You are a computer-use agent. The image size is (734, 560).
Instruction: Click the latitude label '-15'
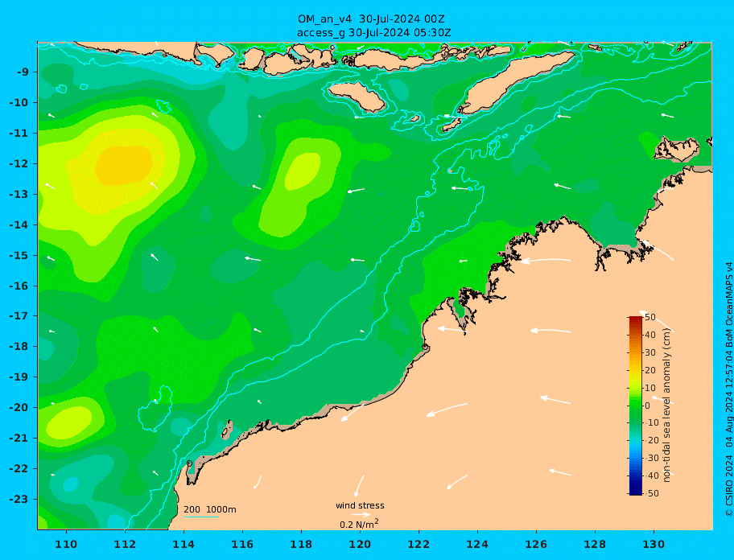coord(19,255)
